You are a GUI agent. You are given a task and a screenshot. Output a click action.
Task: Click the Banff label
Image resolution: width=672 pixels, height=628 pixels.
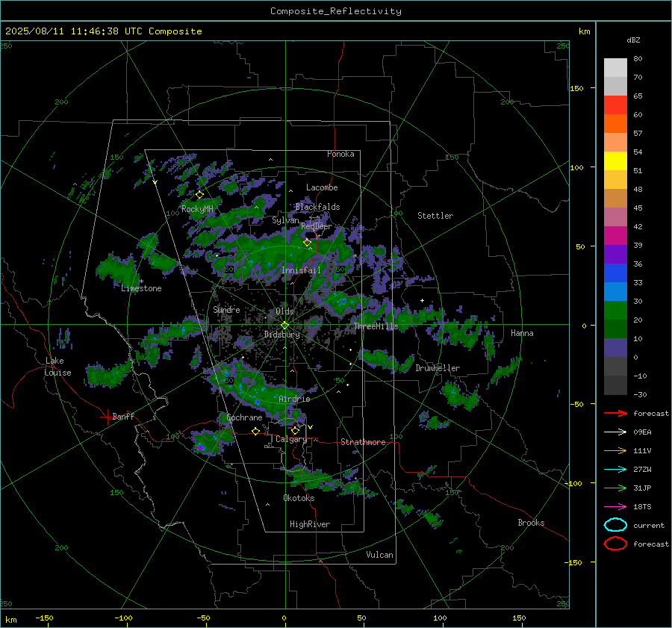123,416
